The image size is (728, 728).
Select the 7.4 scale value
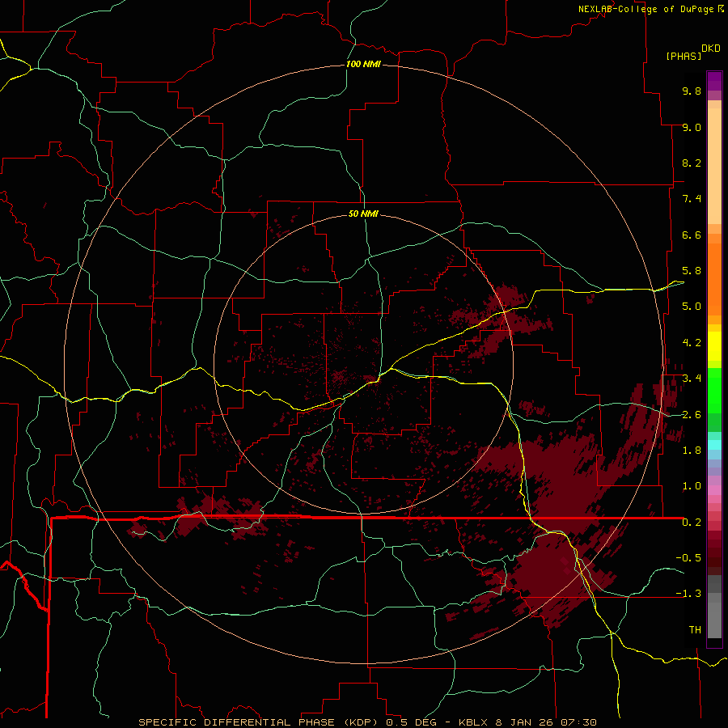coord(692,199)
